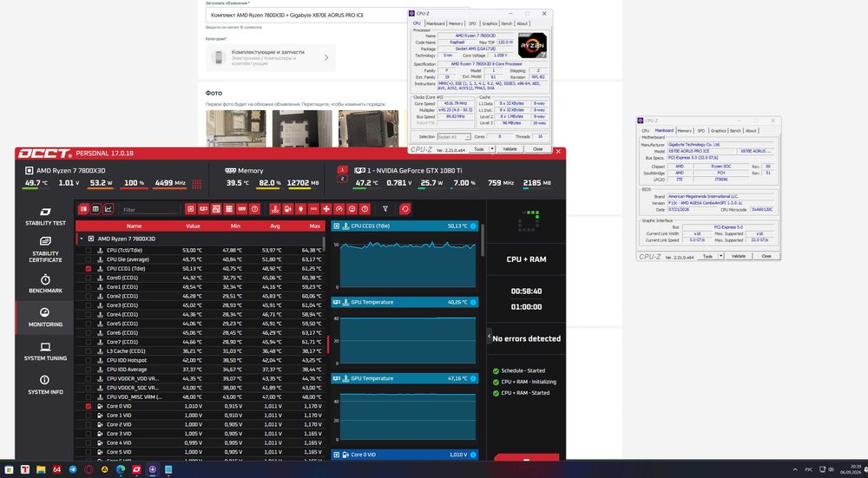Switch monitoring to split table-and-graph view

coord(83,209)
